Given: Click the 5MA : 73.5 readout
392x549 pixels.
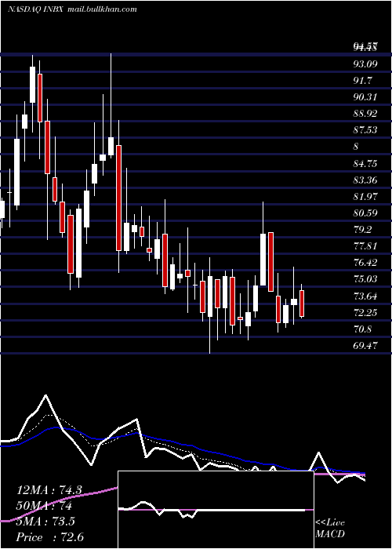Looking at the screenshot, I should [x=45, y=522].
